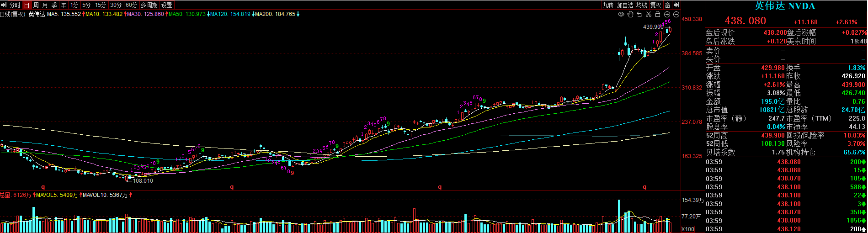Open the 复权 adjustment option
Image resolution: width=868 pixels, height=233 pixels.
[655, 5]
